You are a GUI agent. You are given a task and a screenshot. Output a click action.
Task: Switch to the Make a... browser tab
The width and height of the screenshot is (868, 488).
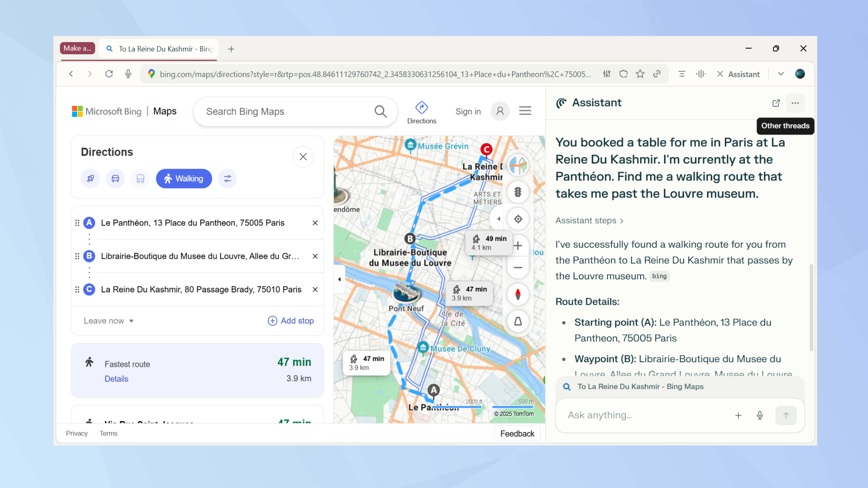(77, 48)
